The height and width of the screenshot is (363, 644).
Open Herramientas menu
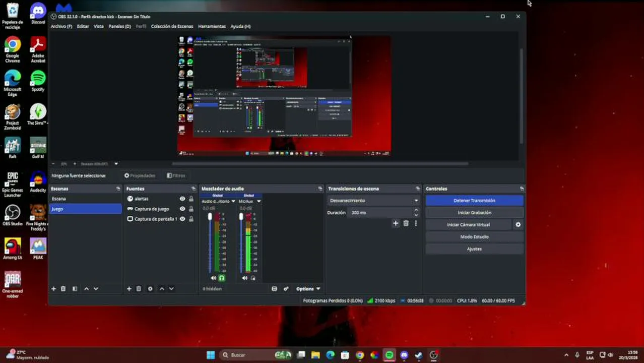click(x=212, y=26)
